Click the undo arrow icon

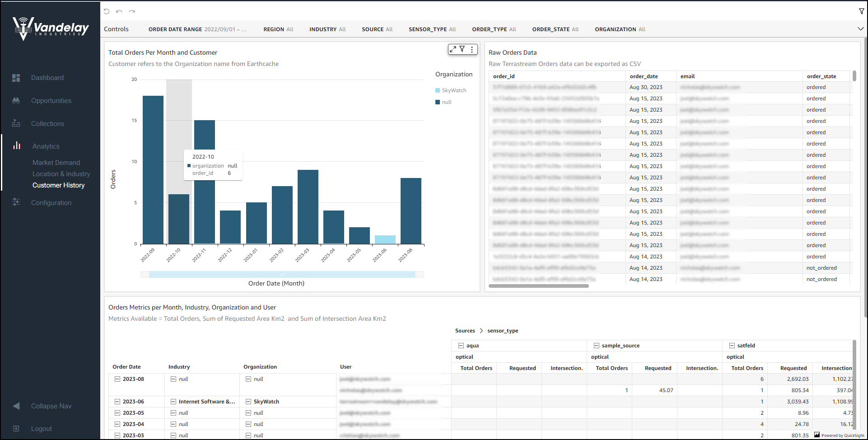point(119,11)
